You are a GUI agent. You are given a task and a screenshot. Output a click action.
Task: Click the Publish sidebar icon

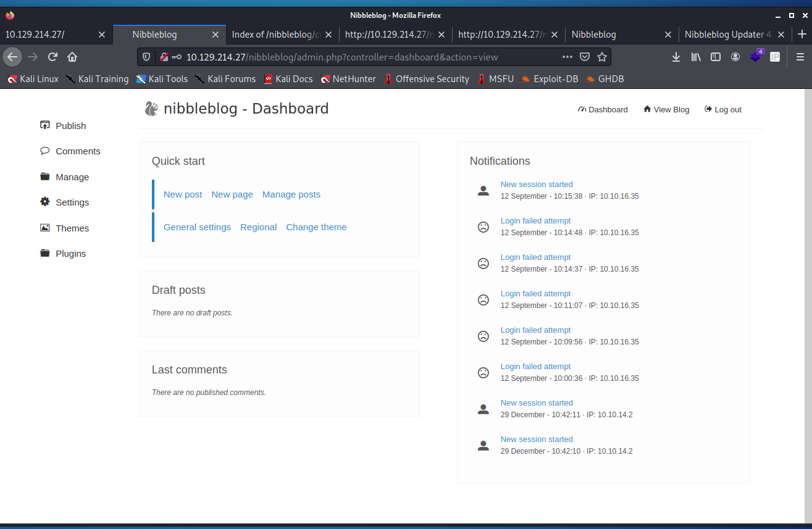click(44, 125)
